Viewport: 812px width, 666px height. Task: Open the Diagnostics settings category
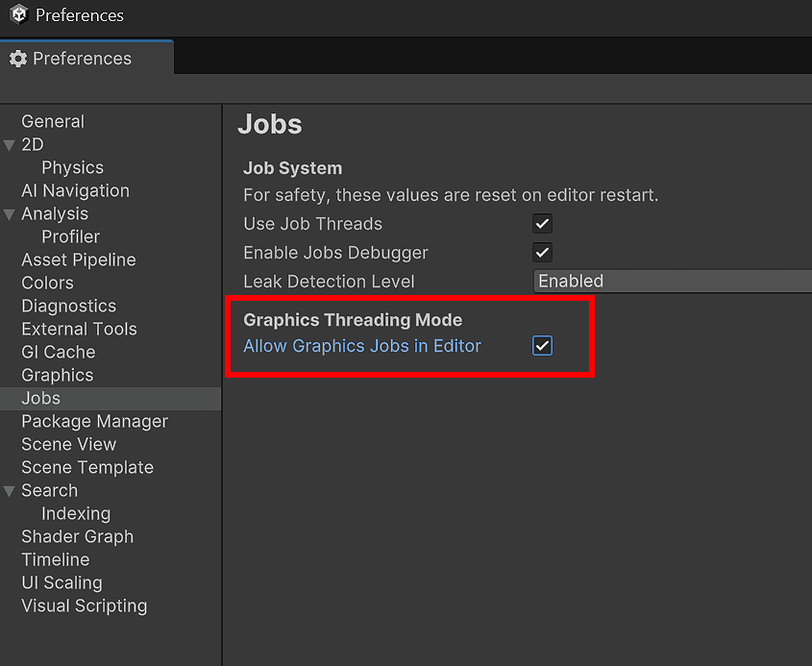coord(68,306)
